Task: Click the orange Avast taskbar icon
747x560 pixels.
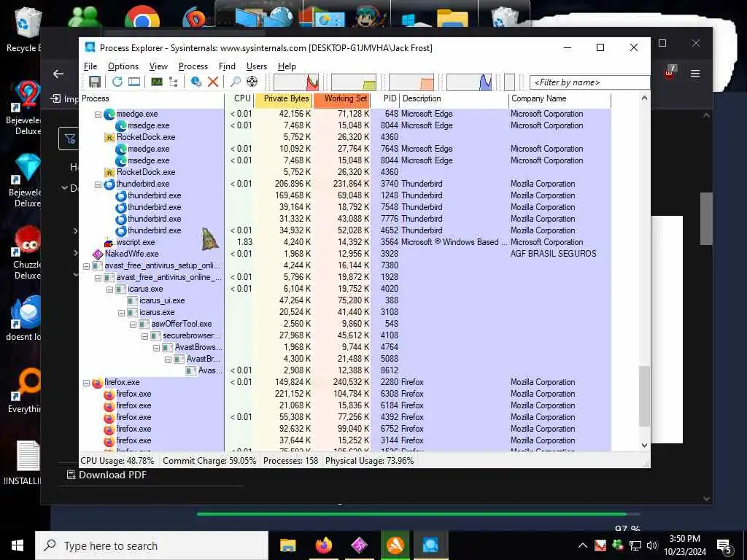Action: click(395, 545)
